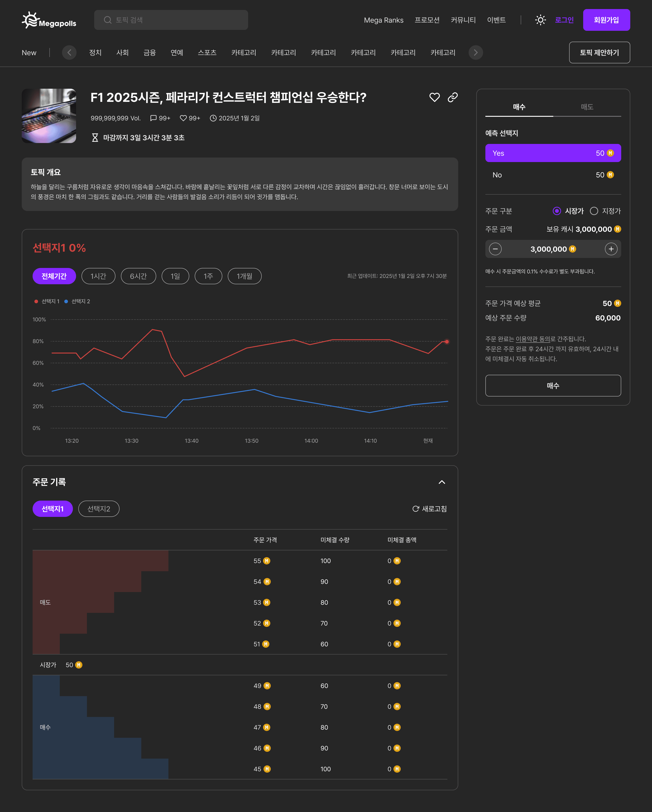Open the 스포츠 category
This screenshot has width=652, height=812.
(207, 53)
